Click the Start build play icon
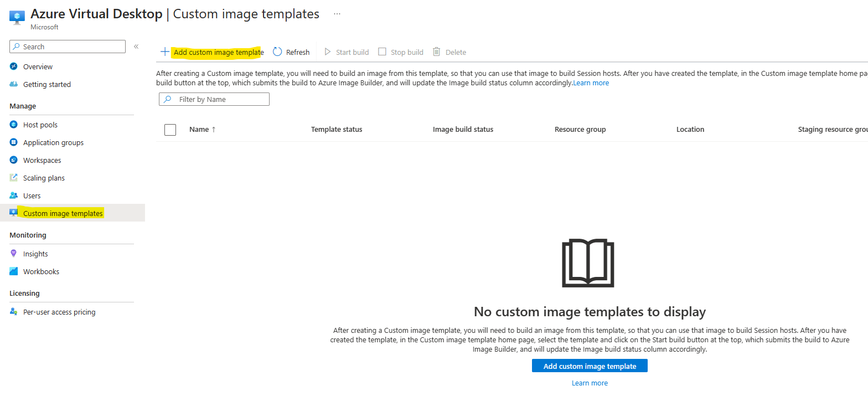The width and height of the screenshot is (868, 396). click(x=328, y=52)
